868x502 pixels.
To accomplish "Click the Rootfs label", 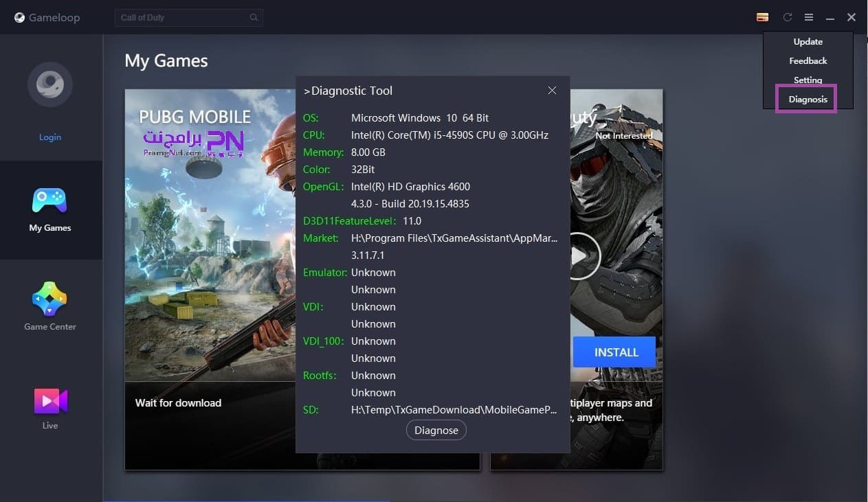I will pos(320,376).
